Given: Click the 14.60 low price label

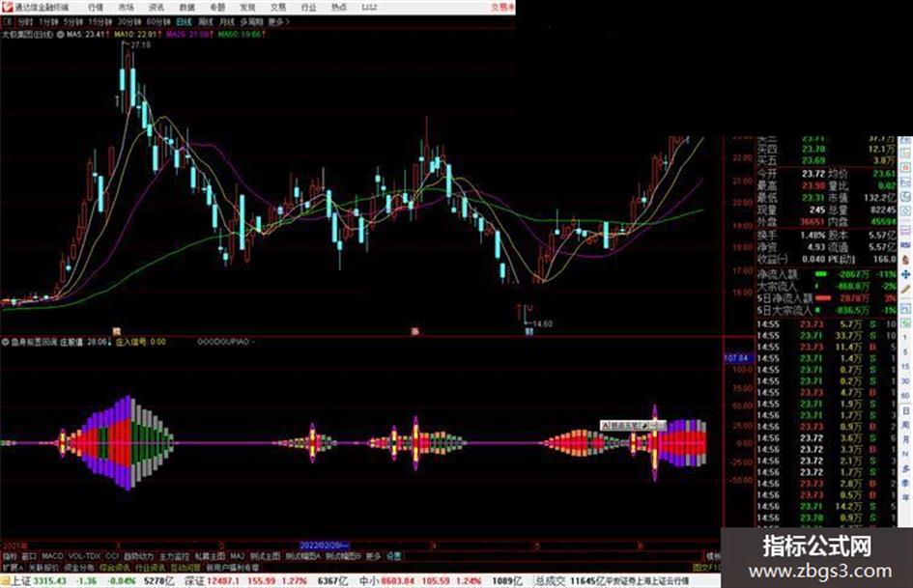Looking at the screenshot, I should pos(542,323).
